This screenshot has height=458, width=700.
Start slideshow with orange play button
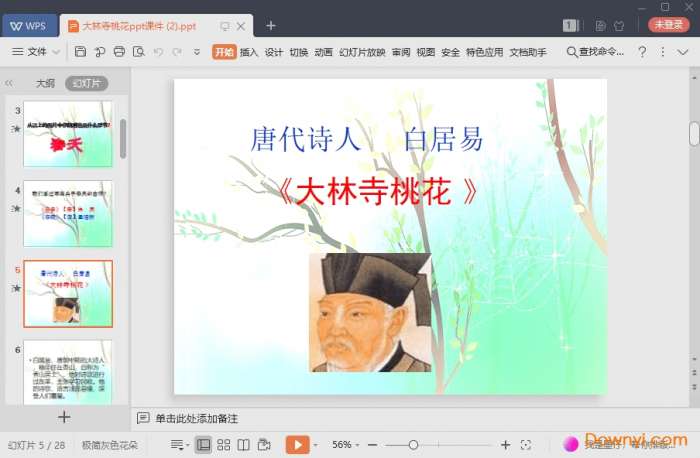click(x=297, y=444)
